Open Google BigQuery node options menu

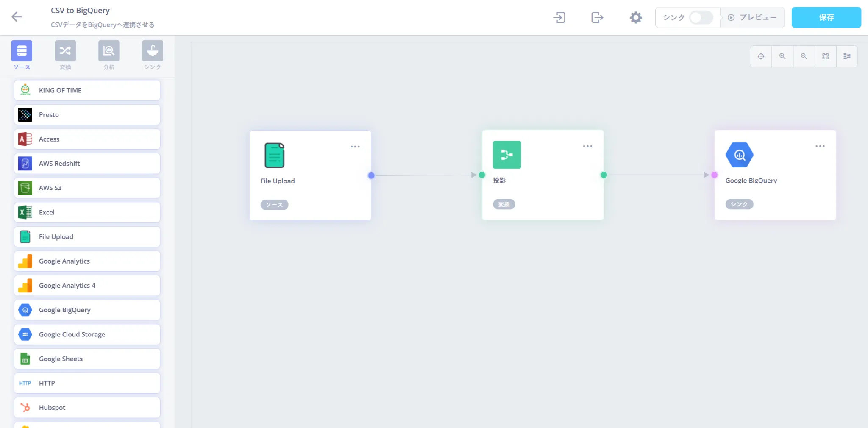pos(820,146)
